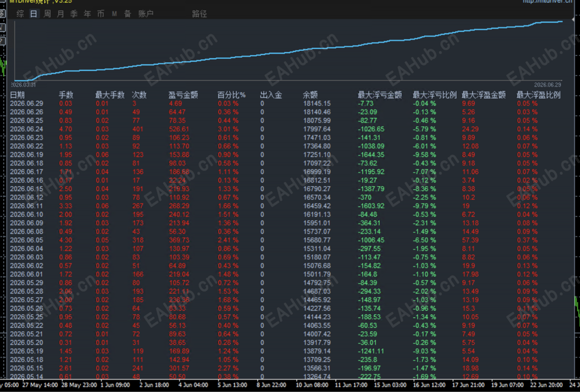Click the floating loss value -1241.11

point(371,351)
